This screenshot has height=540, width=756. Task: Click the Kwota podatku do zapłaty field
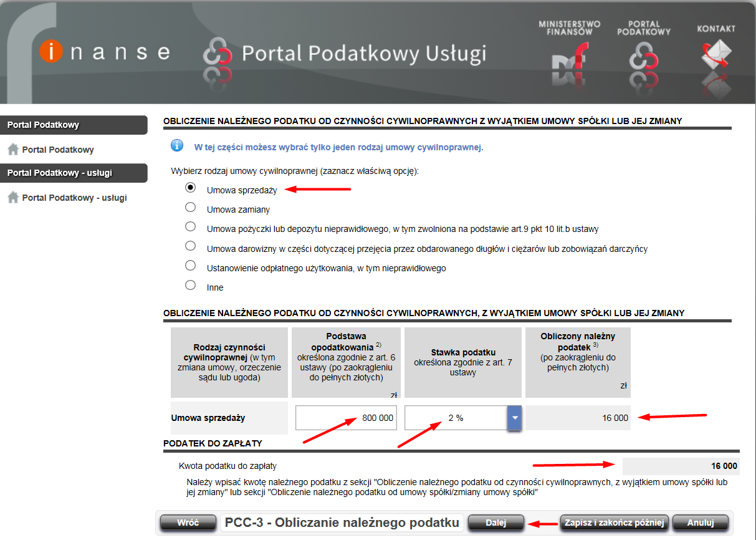coord(681,466)
